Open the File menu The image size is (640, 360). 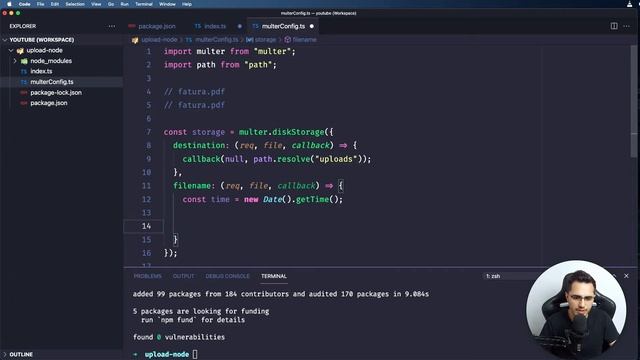[40, 4]
